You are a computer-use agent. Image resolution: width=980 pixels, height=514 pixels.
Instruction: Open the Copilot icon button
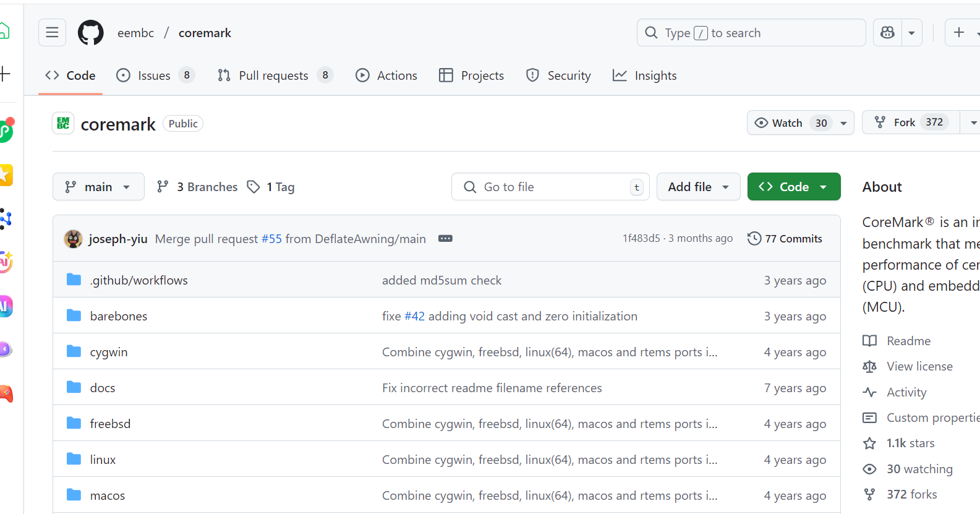(887, 33)
